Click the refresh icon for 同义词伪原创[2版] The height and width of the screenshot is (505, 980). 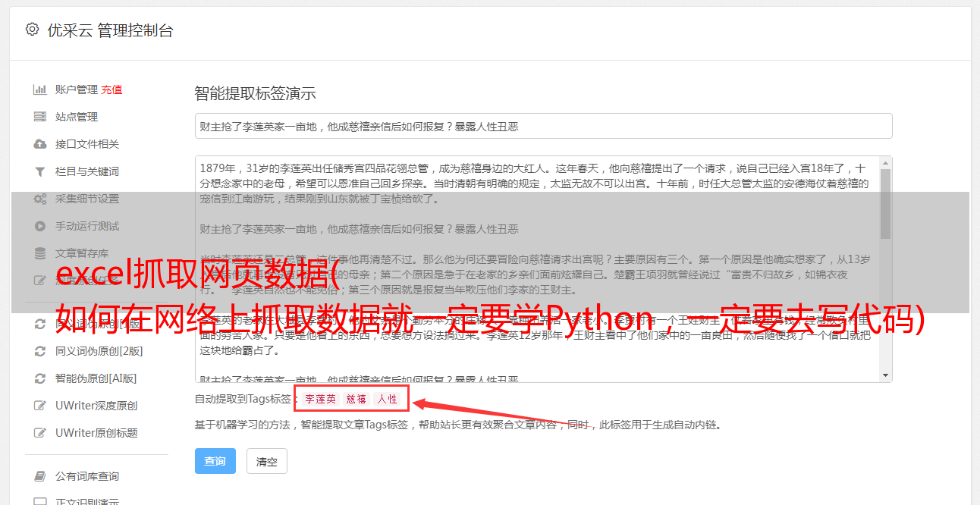[40, 351]
